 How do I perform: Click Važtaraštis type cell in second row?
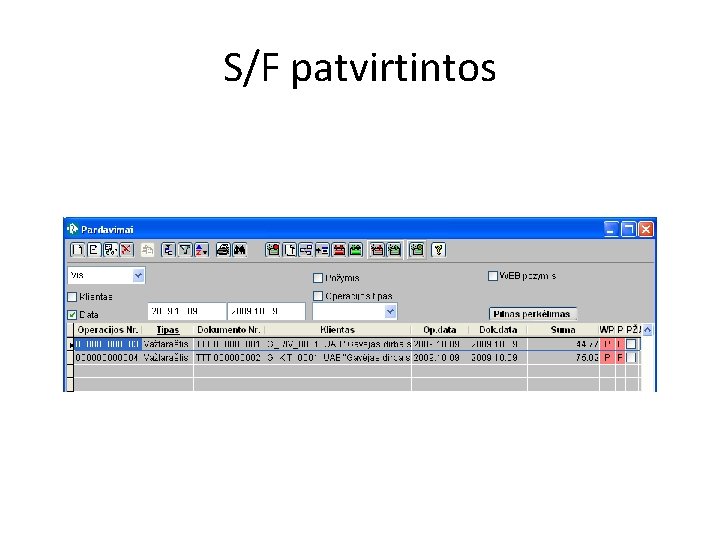point(168,358)
